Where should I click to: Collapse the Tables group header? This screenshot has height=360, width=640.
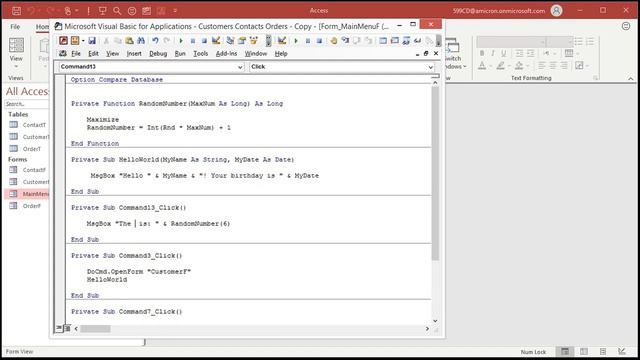pos(18,114)
